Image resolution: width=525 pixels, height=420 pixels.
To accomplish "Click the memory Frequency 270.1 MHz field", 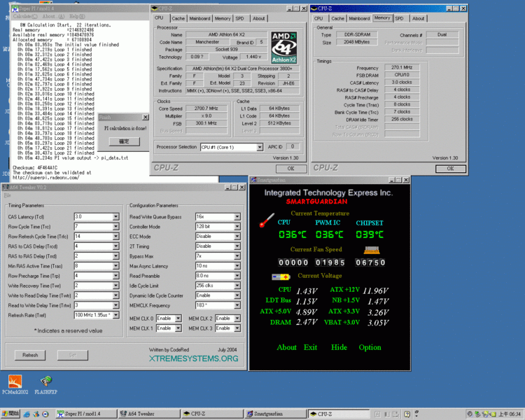I will tap(402, 68).
